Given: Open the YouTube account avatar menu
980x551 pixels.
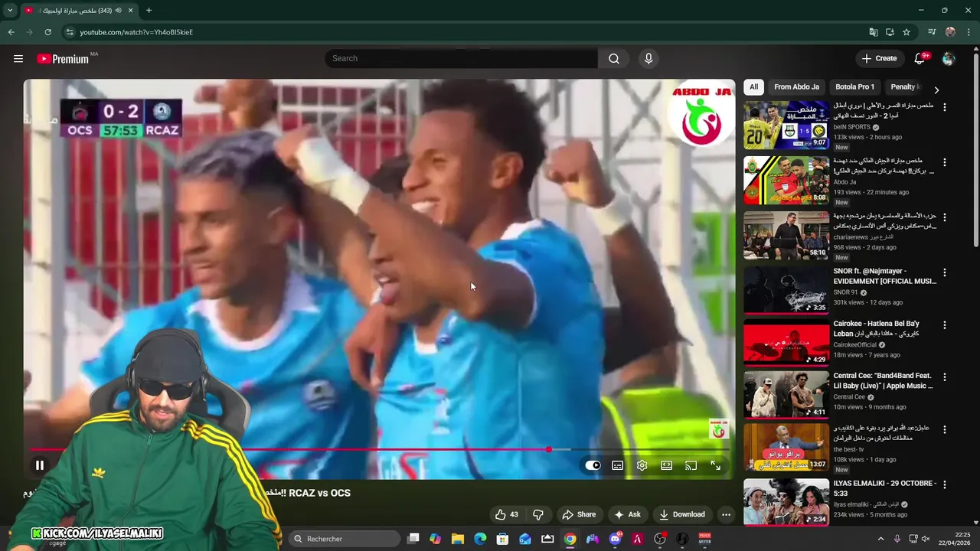Looking at the screenshot, I should click(949, 59).
